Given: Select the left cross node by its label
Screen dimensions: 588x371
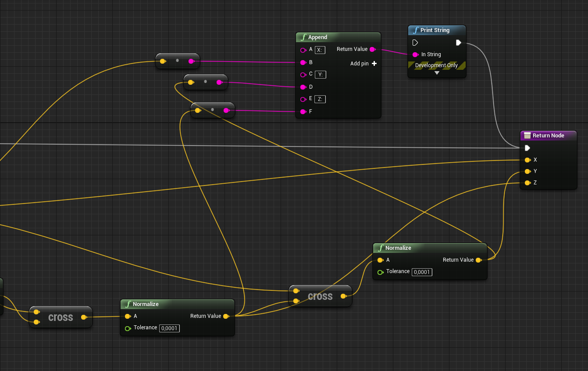Looking at the screenshot, I should tap(61, 317).
